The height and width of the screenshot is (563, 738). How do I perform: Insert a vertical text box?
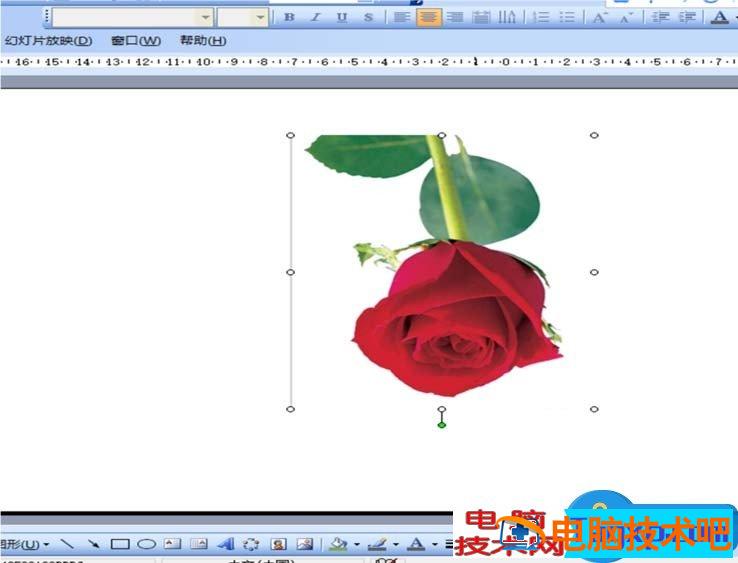click(x=199, y=545)
